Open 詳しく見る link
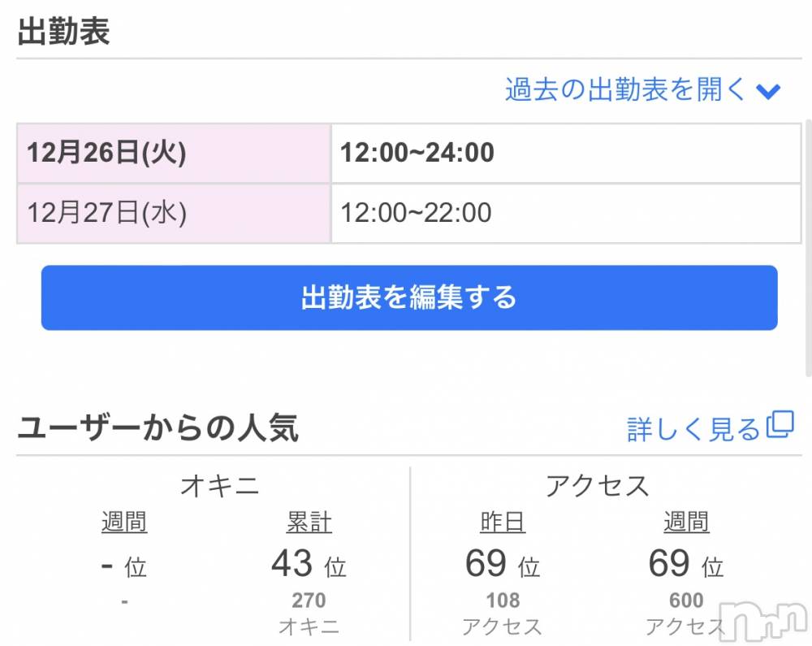Screen dimensions: 812x646 [x=710, y=427]
